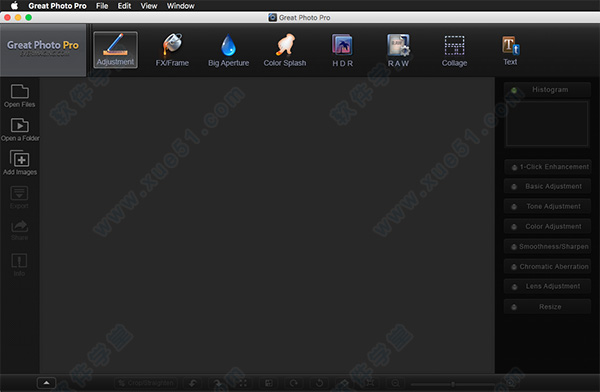600x392 pixels.
Task: Open the RAW processing tool
Action: [398, 50]
